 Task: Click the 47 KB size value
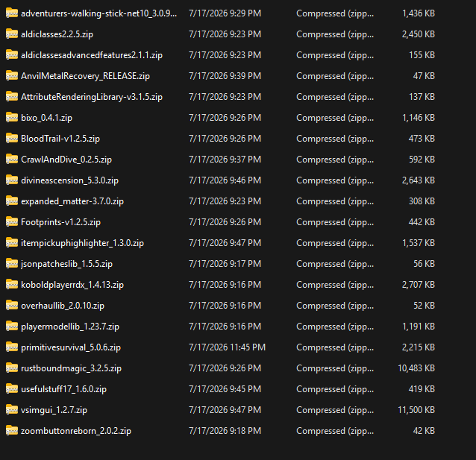coord(424,75)
